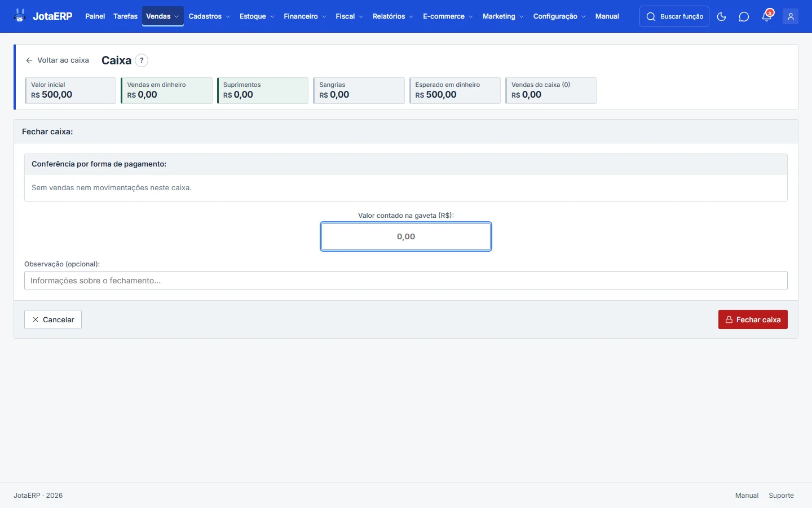Open the chat bubble icon
The image size is (812, 508).
[744, 16]
